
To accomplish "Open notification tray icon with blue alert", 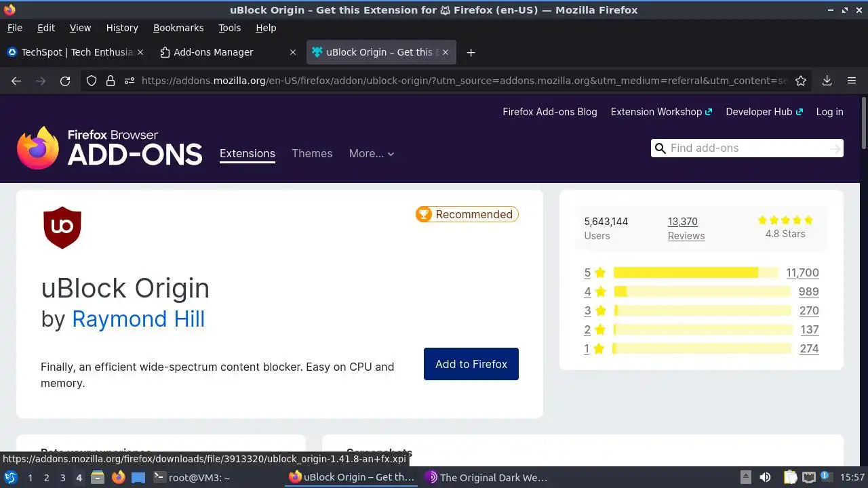I will coord(827,477).
